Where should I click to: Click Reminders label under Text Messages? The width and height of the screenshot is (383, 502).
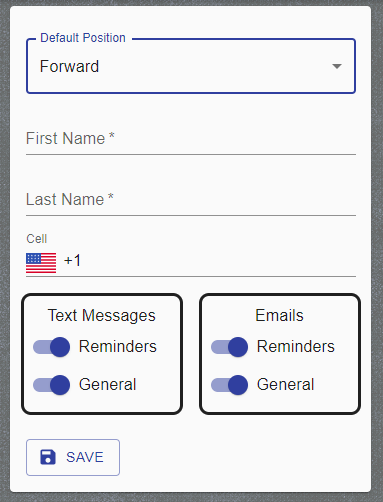[x=118, y=346]
